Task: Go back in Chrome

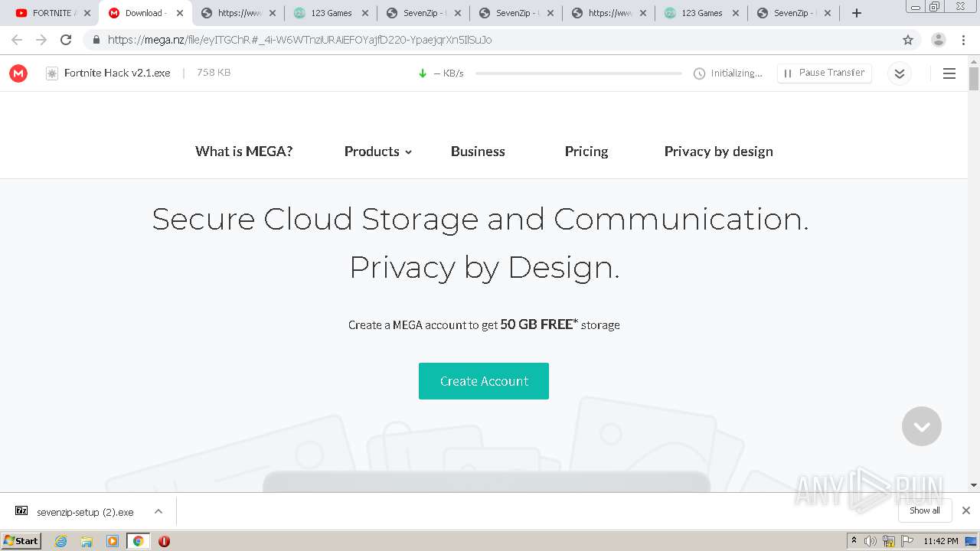Action: click(x=17, y=40)
